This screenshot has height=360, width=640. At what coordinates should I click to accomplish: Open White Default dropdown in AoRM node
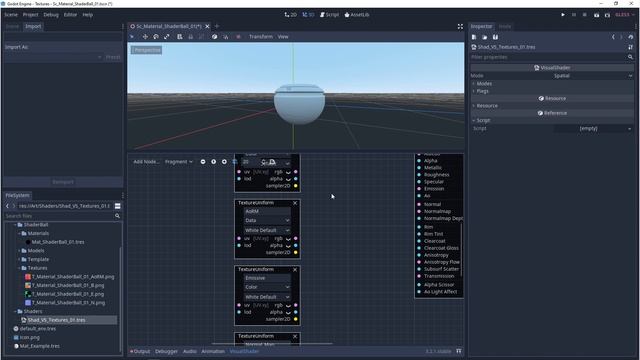point(267,230)
